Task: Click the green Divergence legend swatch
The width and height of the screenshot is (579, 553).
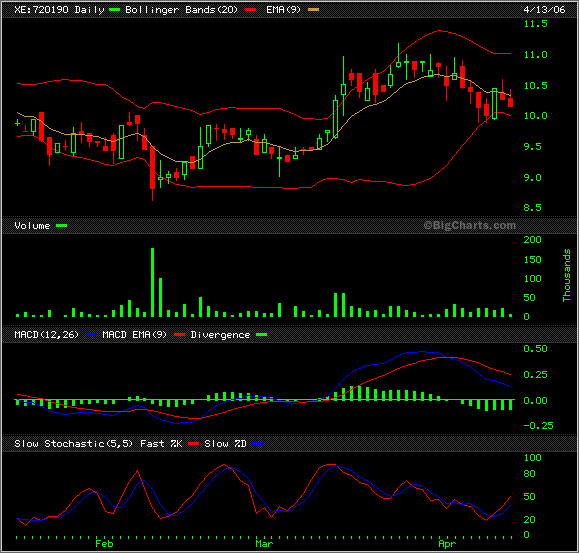Action: click(261, 334)
